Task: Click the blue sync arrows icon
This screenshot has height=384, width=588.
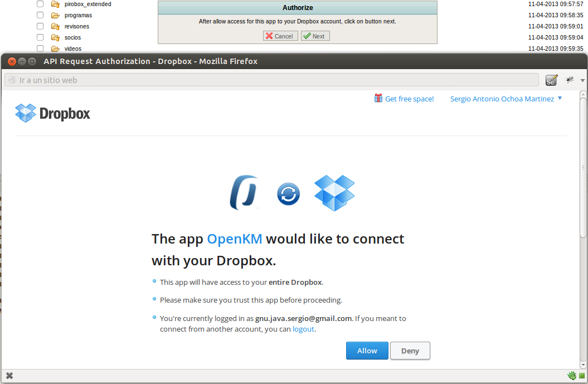Action: point(288,194)
